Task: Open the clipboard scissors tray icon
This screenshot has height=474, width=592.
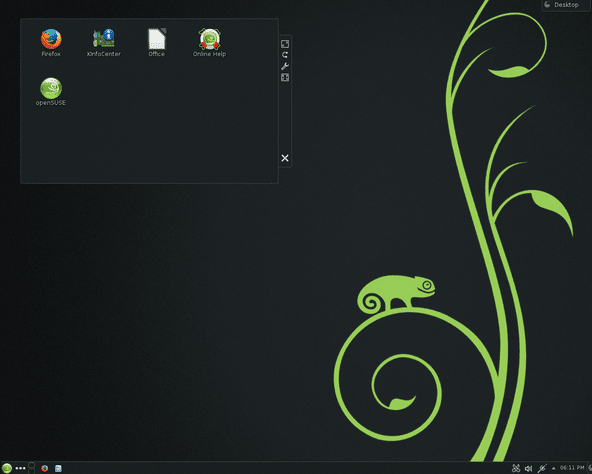Action: 516,468
